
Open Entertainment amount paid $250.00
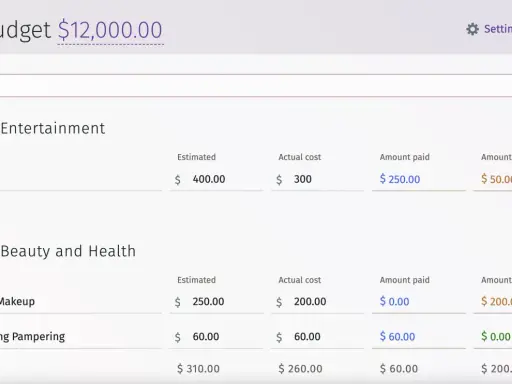400,179
